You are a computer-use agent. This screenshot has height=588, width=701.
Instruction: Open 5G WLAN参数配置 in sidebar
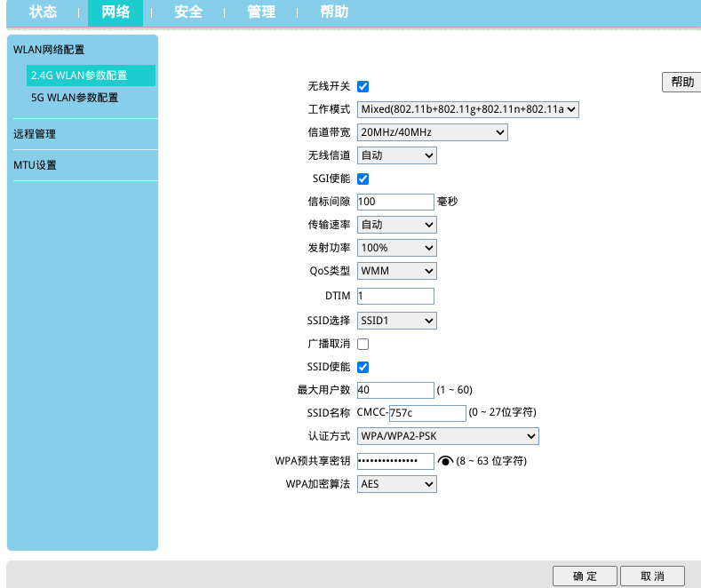(x=75, y=98)
